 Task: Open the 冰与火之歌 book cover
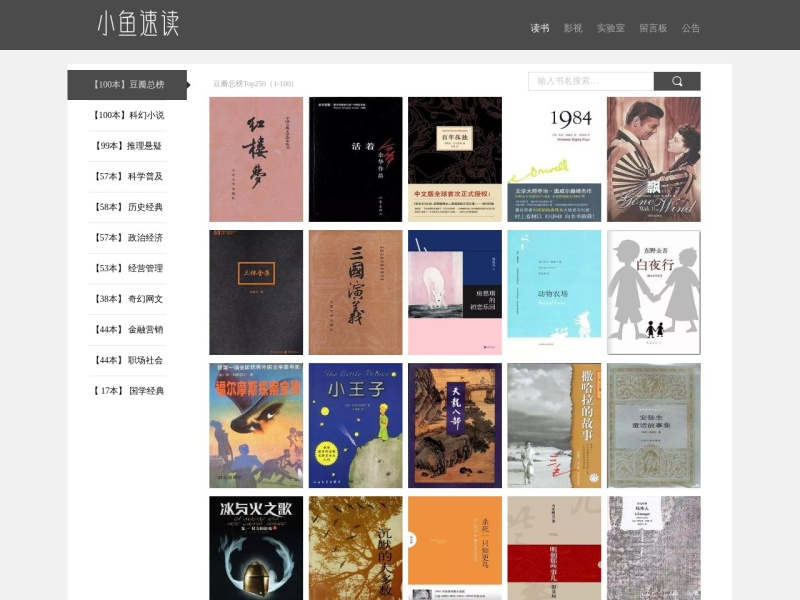tap(256, 548)
